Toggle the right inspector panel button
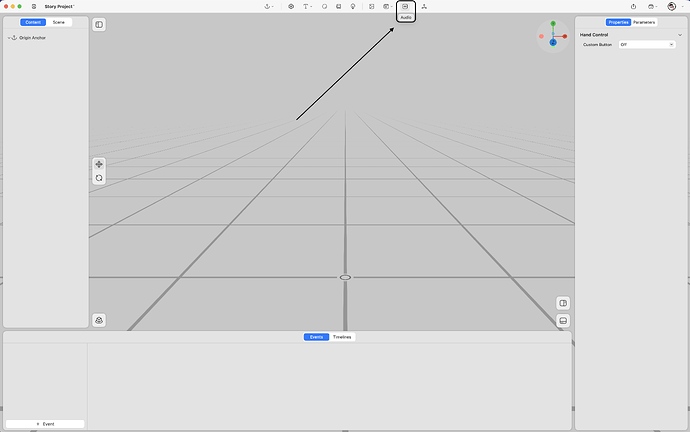 coord(563,303)
